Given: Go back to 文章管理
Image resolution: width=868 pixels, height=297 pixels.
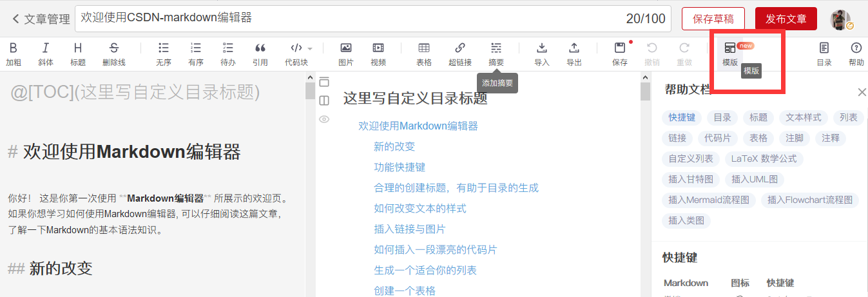Looking at the screenshot, I should (41, 19).
